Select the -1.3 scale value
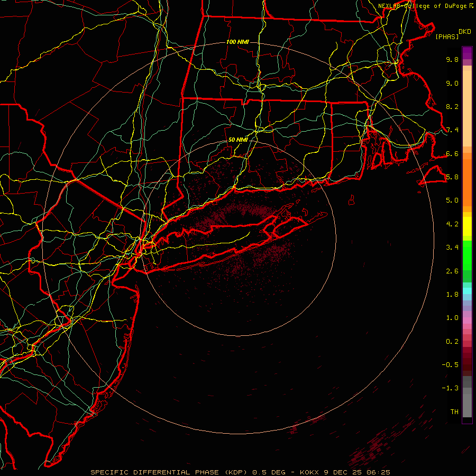Viewport: 476px width, 476px height. coord(450,388)
